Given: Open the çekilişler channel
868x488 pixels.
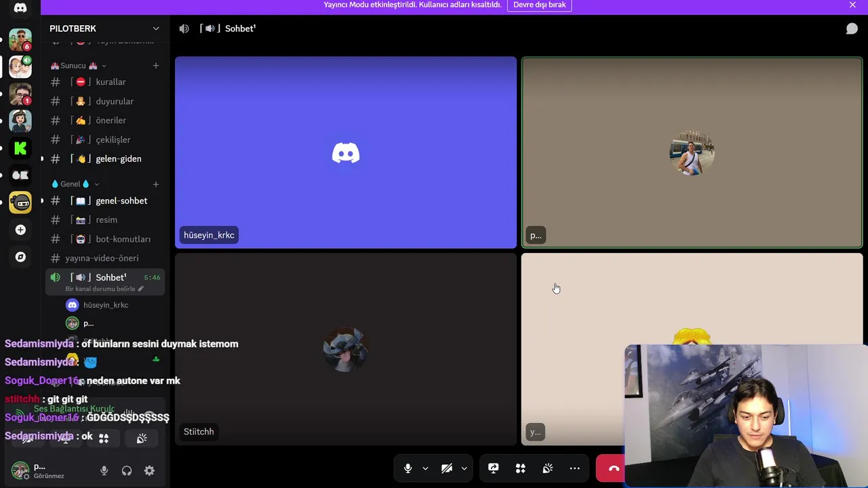Looking at the screenshot, I should click(x=105, y=140).
